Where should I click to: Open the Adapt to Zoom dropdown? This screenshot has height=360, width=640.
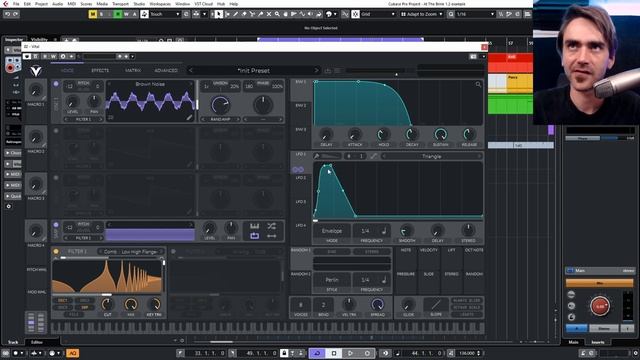click(x=422, y=14)
